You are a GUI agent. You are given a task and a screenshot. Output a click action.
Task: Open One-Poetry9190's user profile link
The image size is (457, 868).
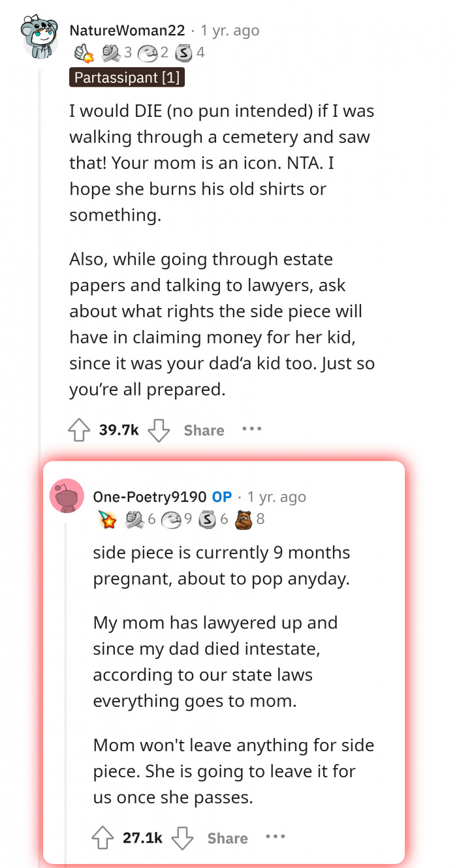click(x=149, y=497)
